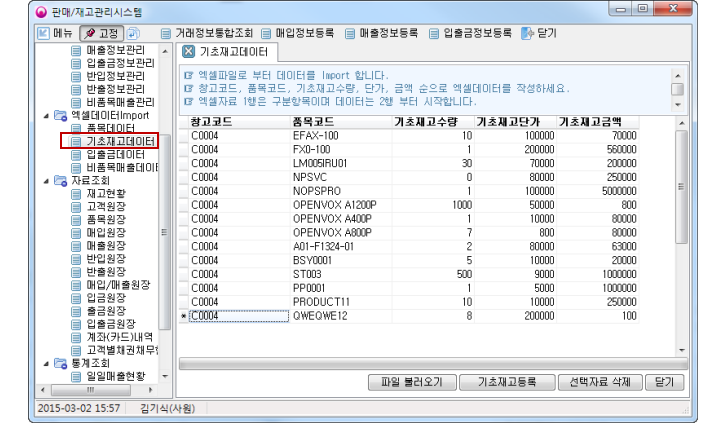Sort by the 기초재고수량 column header
The height and width of the screenshot is (423, 727).
click(x=433, y=122)
